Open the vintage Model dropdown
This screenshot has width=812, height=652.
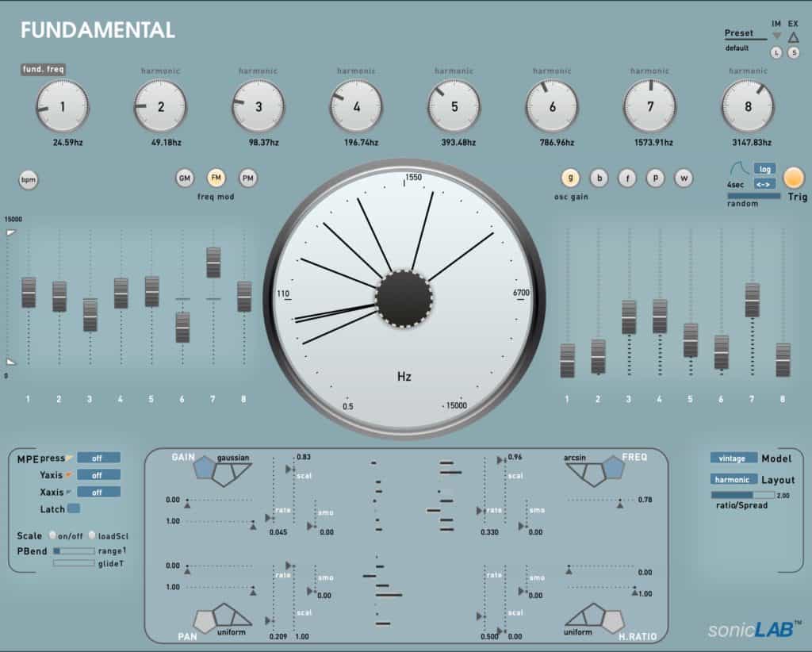pyautogui.click(x=733, y=458)
